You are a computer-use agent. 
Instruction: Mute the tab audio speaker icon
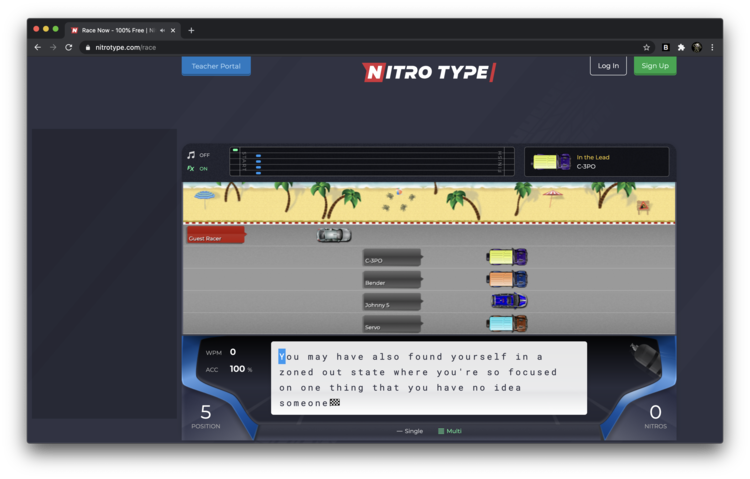163,30
